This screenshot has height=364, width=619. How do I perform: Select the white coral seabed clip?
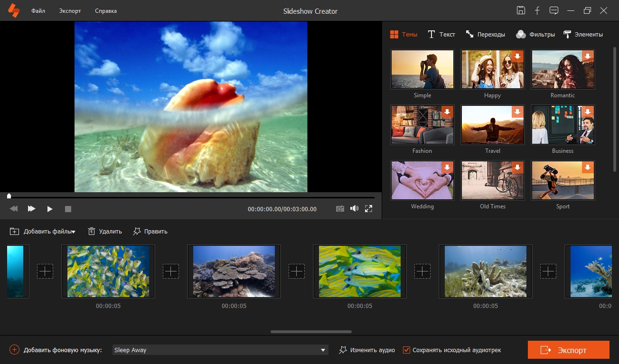click(x=486, y=271)
